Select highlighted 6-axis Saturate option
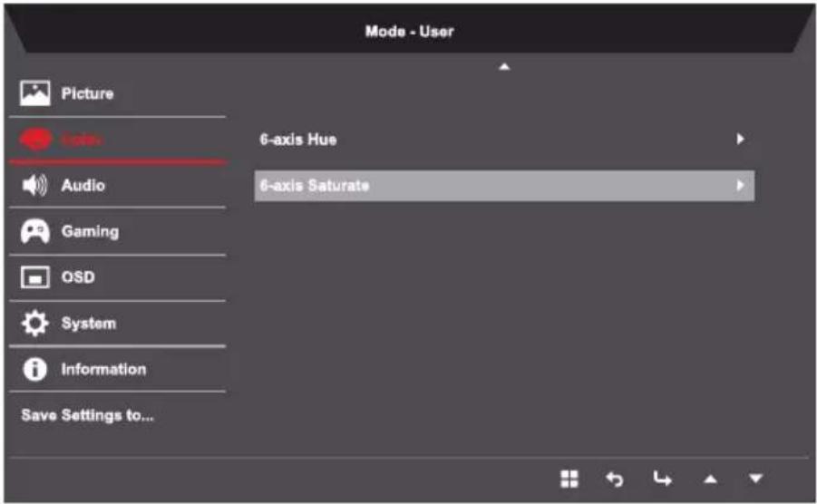 (504, 186)
